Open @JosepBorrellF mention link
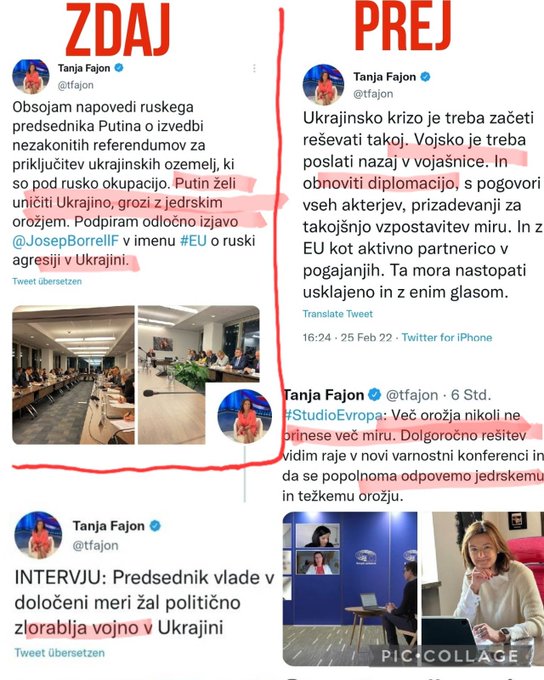This screenshot has height=680, width=544. pyautogui.click(x=66, y=241)
